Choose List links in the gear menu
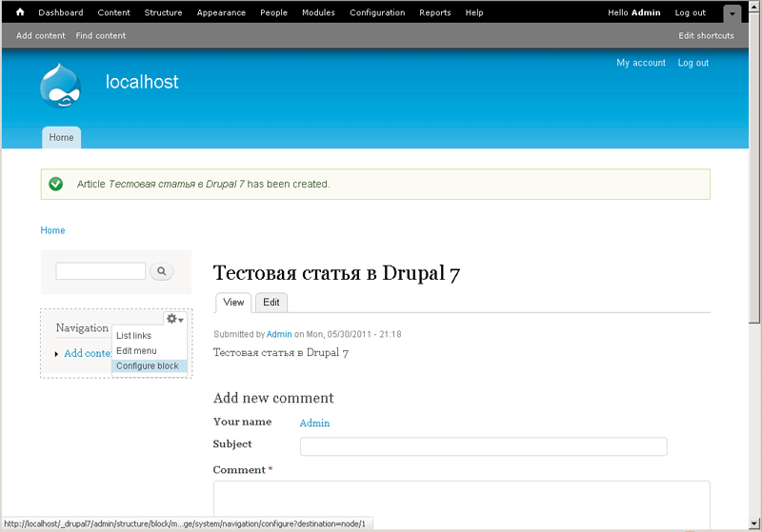 point(133,336)
